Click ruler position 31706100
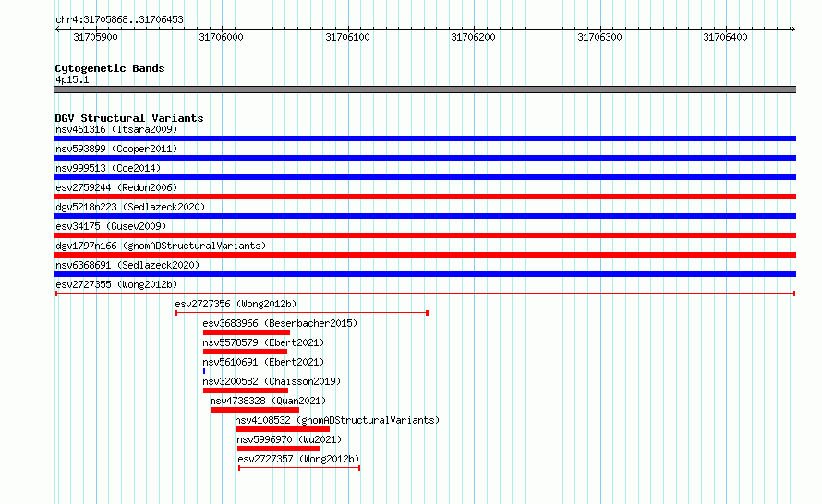The width and height of the screenshot is (822, 504). pyautogui.click(x=347, y=37)
